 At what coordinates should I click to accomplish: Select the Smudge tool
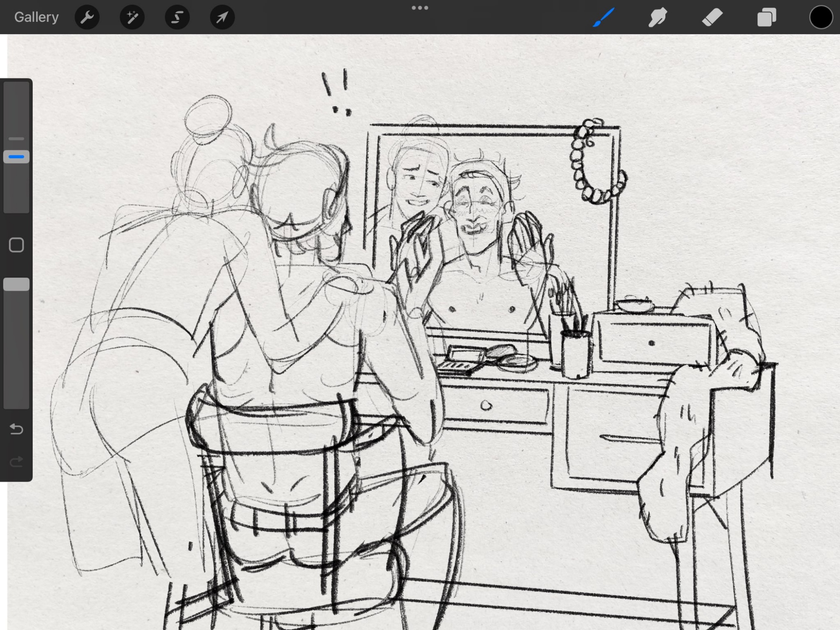click(658, 17)
